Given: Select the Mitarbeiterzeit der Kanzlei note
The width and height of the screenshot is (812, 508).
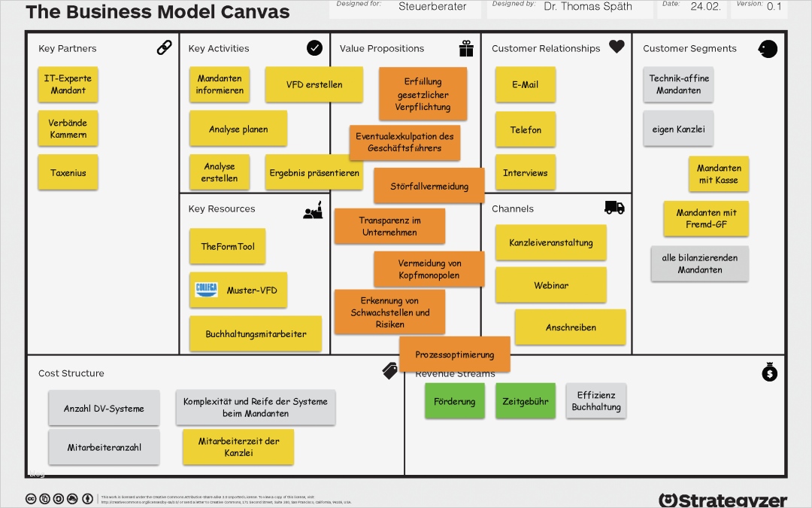Looking at the screenshot, I should [x=238, y=446].
